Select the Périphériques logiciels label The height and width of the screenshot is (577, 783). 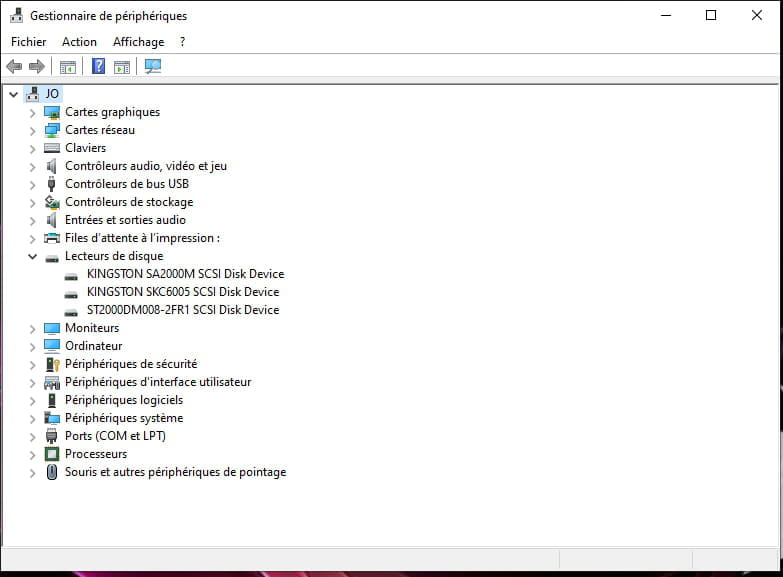point(124,400)
